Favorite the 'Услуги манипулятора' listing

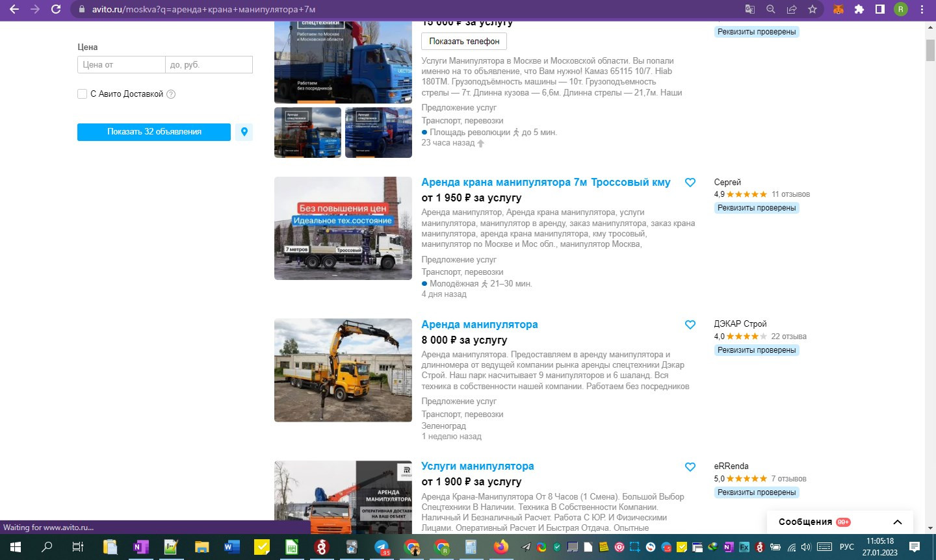(690, 466)
